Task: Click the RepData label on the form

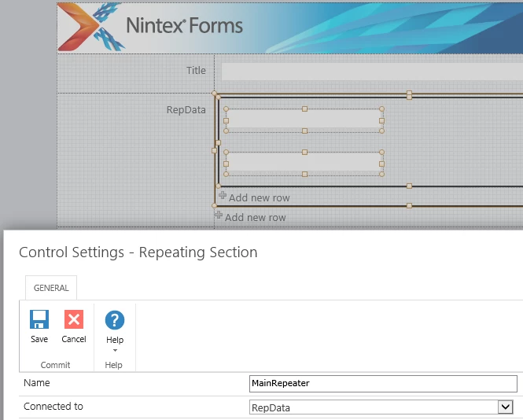Action: [186, 110]
